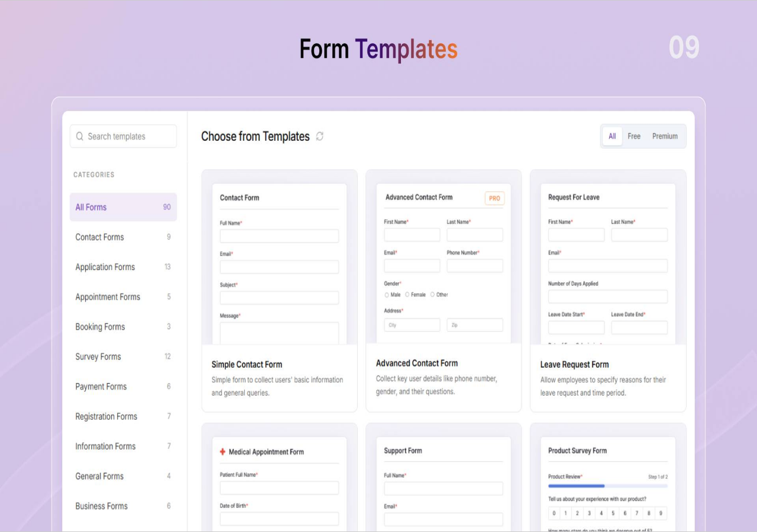Viewport: 757px width, 532px height.
Task: Open the Booking Forms category
Action: coord(123,326)
